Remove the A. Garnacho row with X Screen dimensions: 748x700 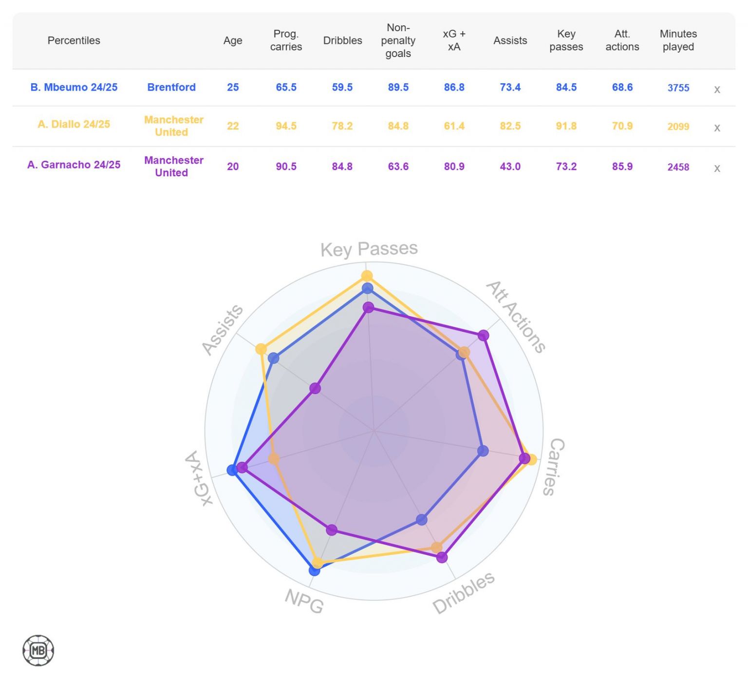(x=716, y=169)
